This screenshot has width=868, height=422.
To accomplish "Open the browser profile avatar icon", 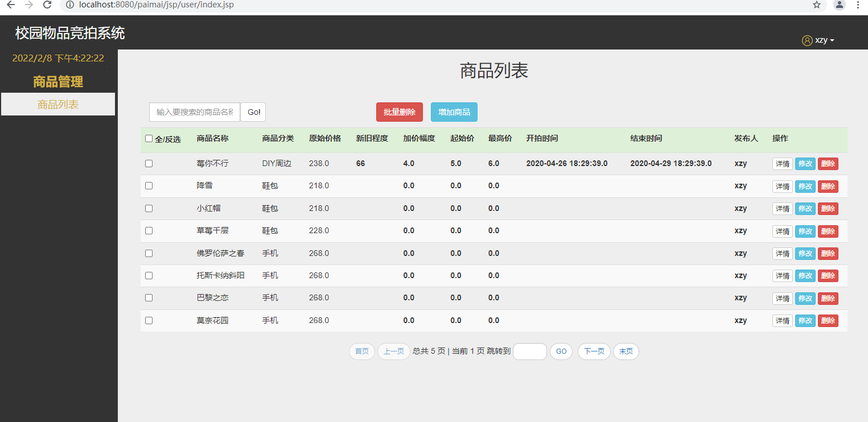I will [x=839, y=5].
